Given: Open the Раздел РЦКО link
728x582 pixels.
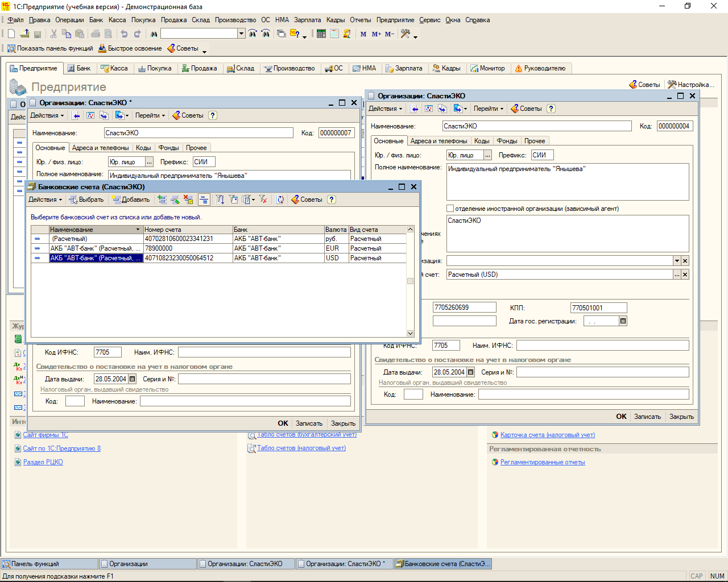Looking at the screenshot, I should [43, 462].
